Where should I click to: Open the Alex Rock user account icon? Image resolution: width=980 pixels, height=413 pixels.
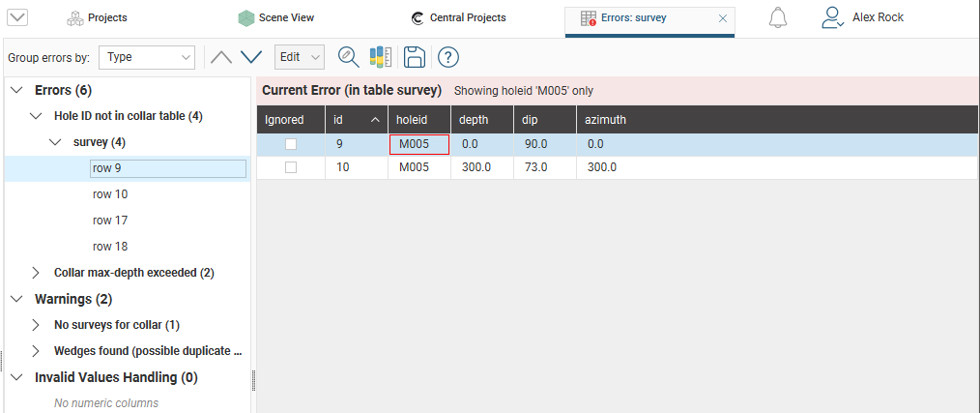(832, 17)
